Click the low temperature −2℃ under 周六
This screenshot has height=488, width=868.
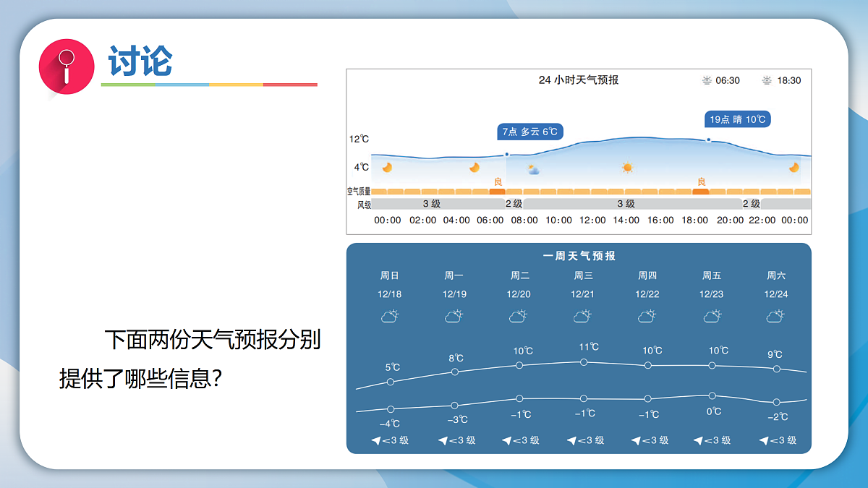tap(778, 416)
